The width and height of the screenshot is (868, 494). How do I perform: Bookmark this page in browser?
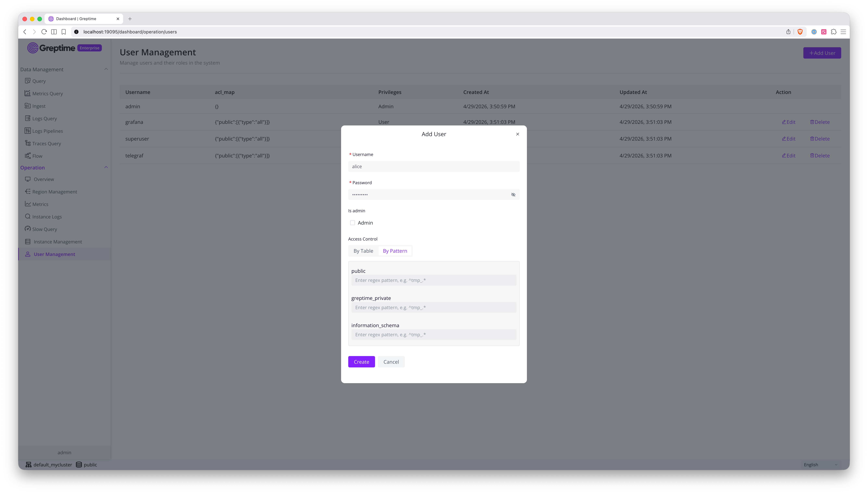click(64, 32)
